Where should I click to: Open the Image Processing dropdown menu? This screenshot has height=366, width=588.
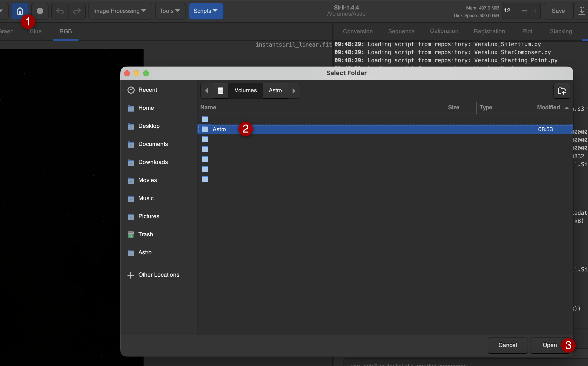click(x=120, y=11)
